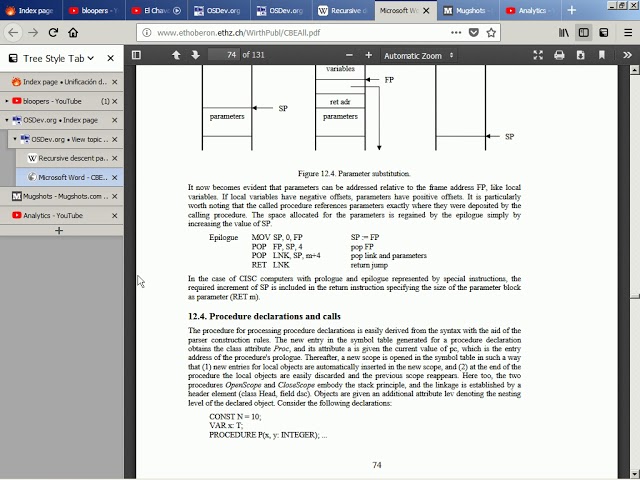Go to previous PDF page

pos(176,55)
